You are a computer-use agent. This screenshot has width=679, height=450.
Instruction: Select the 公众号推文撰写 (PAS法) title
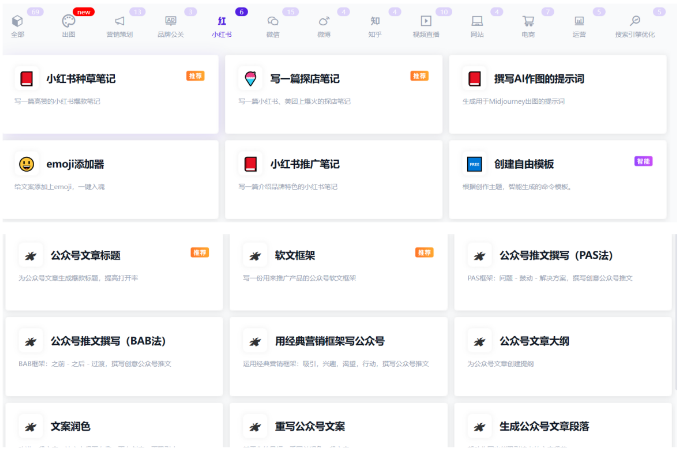click(556, 256)
